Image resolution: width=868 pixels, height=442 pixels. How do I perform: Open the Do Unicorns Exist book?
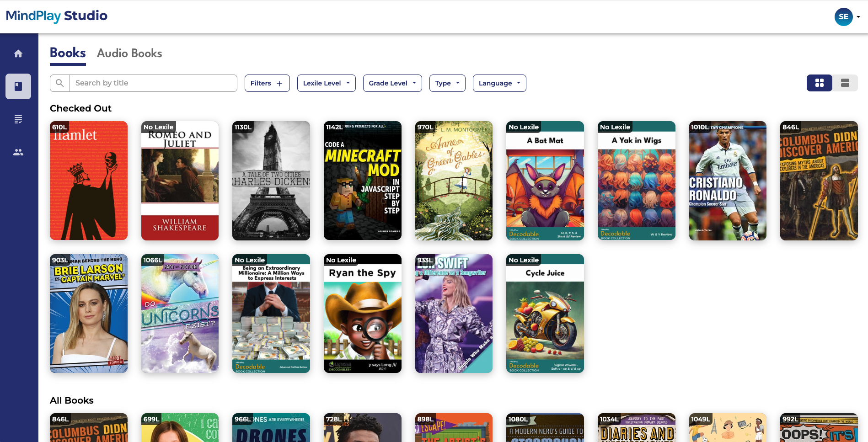pos(180,314)
